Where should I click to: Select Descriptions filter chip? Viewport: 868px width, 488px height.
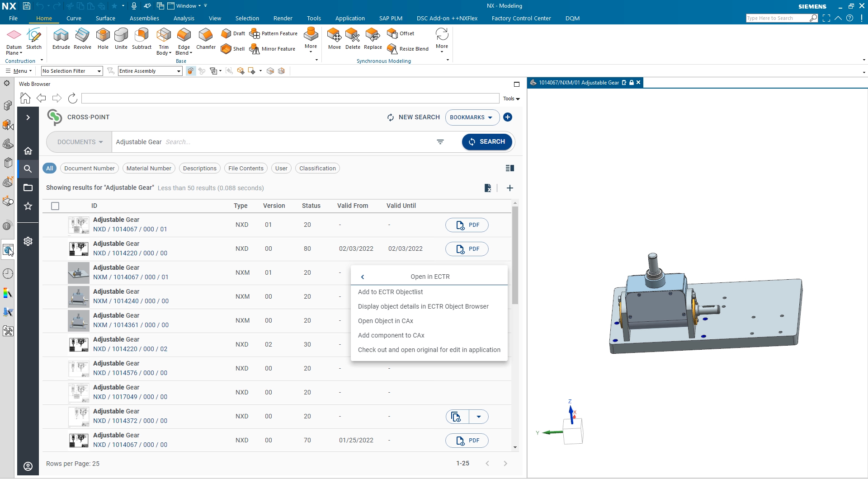200,168
